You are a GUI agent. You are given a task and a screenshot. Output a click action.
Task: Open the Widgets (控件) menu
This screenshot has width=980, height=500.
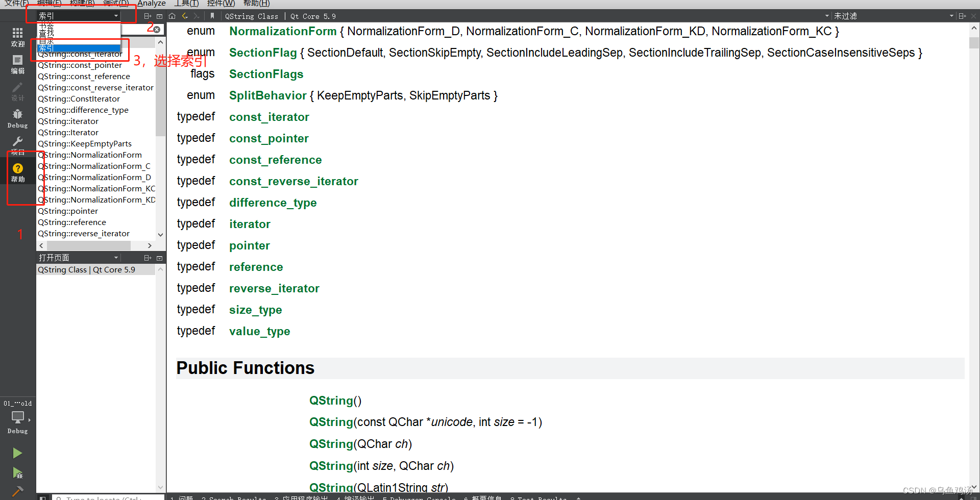click(220, 4)
